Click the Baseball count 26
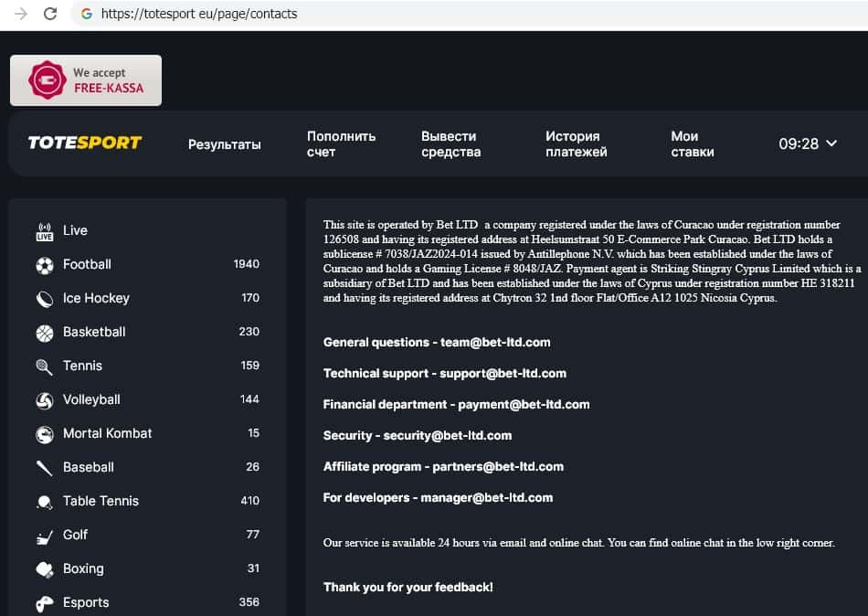This screenshot has width=868, height=616. [x=252, y=467]
